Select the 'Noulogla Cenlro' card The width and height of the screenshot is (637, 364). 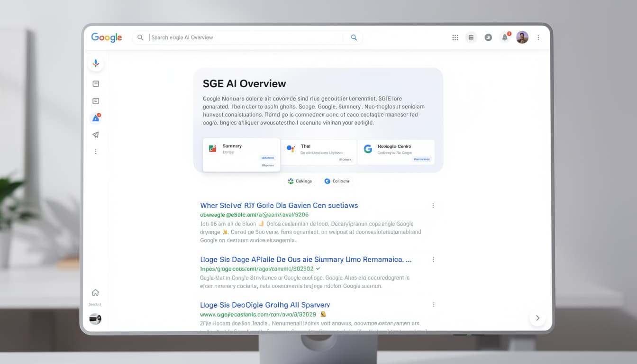396,152
